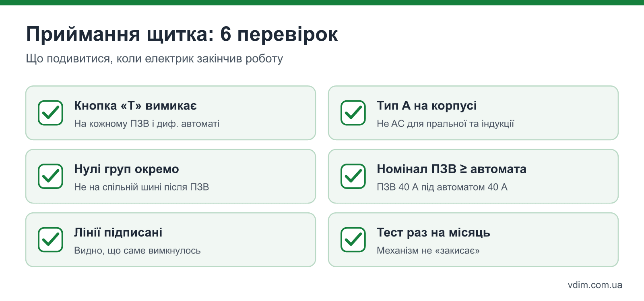Open the vdim.com.ua link
This screenshot has width=644, height=301.
pyautogui.click(x=595, y=285)
